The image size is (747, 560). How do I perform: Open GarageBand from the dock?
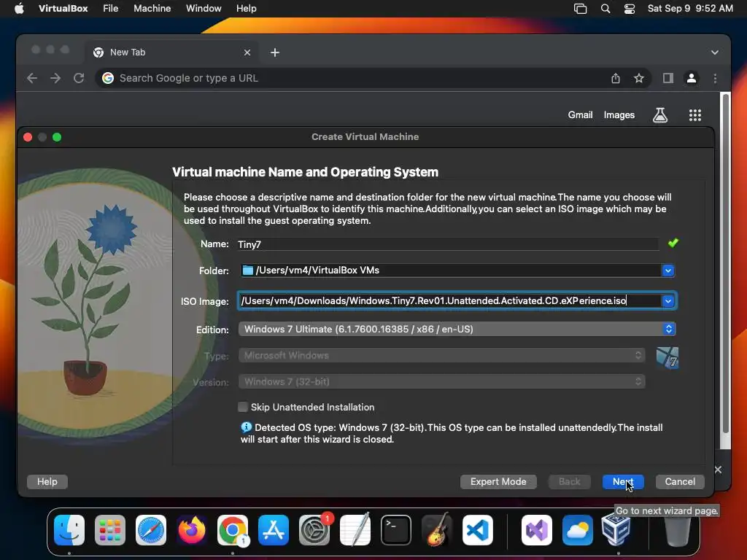pyautogui.click(x=437, y=530)
